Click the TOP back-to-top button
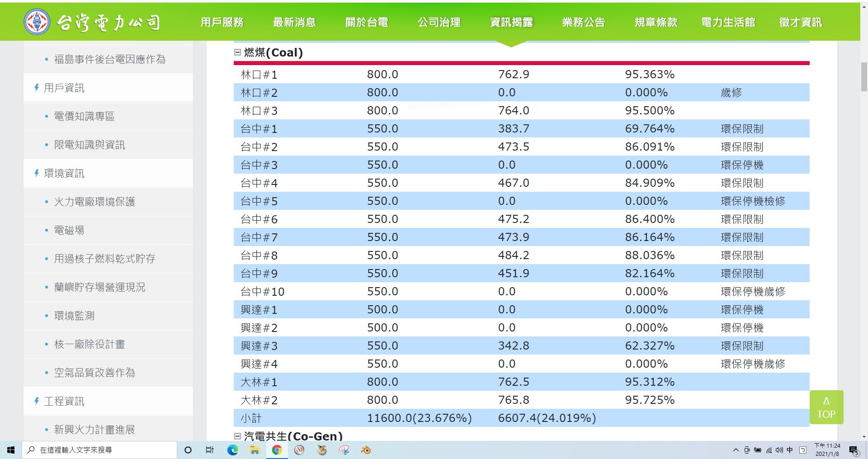 coord(826,407)
